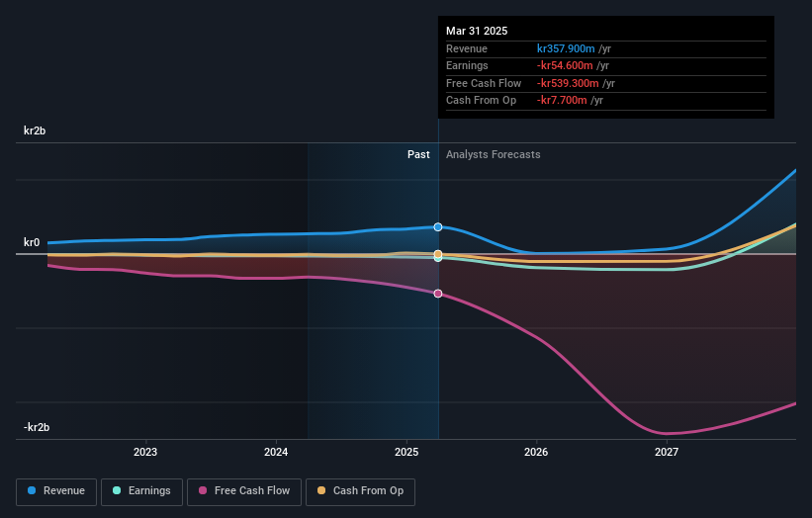Click the 2027 x-axis label
Image resolution: width=812 pixels, height=518 pixels.
tap(667, 452)
